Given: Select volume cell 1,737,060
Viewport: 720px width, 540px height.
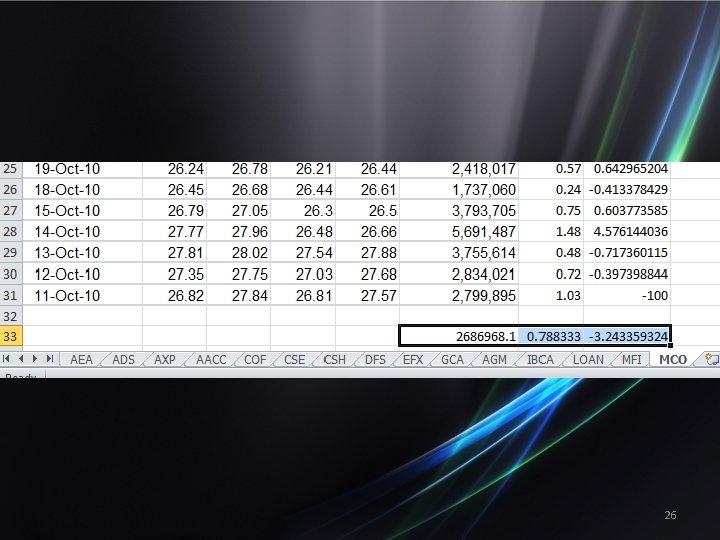Looking at the screenshot, I should (459, 189).
